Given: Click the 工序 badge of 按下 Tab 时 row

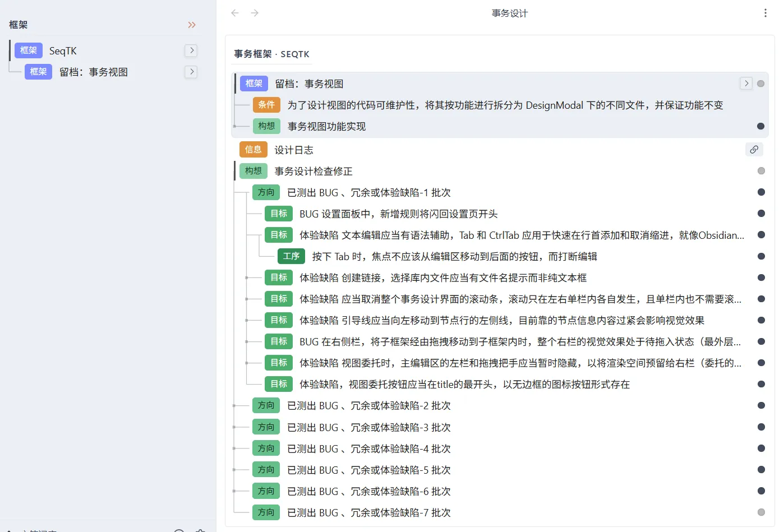Looking at the screenshot, I should pos(291,256).
